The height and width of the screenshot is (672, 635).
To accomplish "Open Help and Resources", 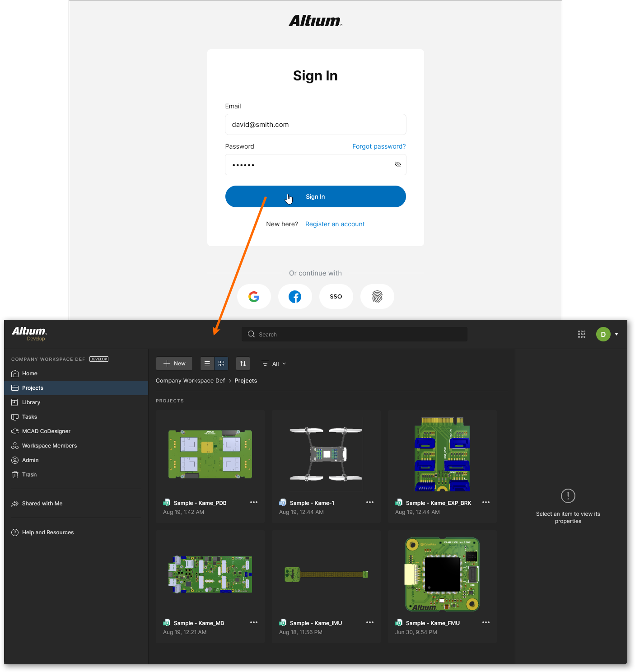I will [76, 532].
